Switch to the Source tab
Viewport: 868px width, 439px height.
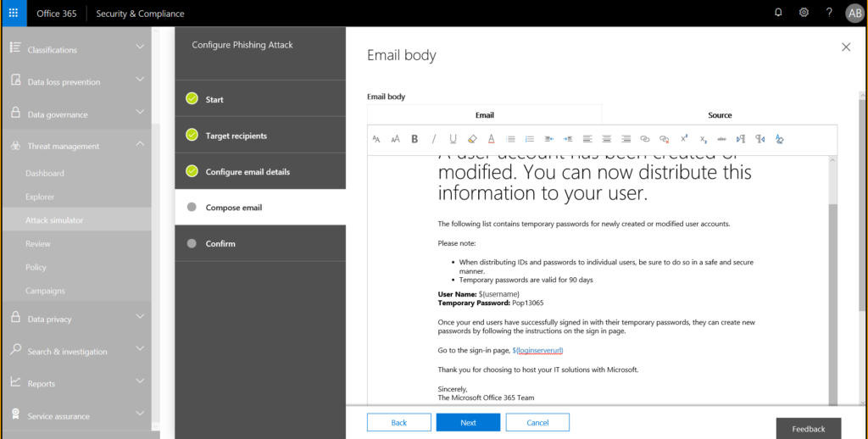tap(720, 115)
